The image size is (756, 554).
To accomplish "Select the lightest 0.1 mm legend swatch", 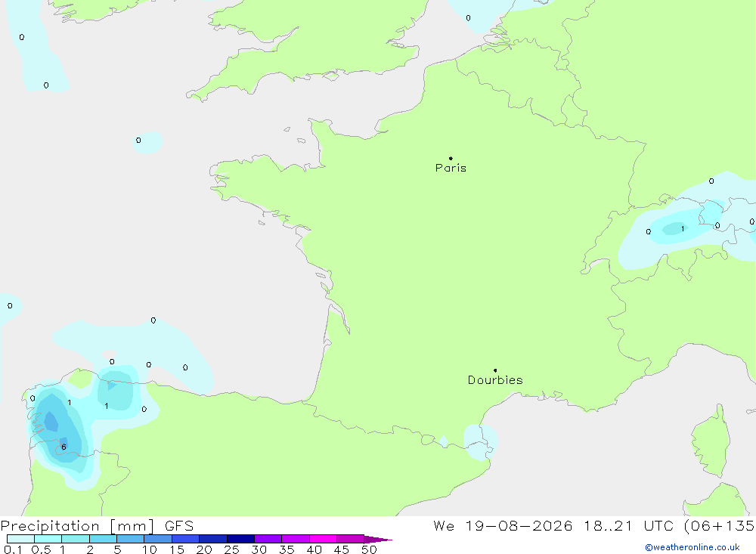I will coord(20,539).
